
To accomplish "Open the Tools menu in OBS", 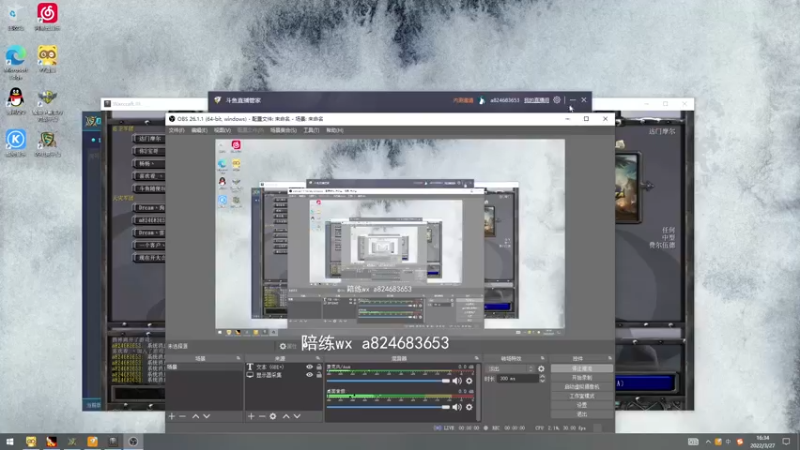I will coord(311,131).
